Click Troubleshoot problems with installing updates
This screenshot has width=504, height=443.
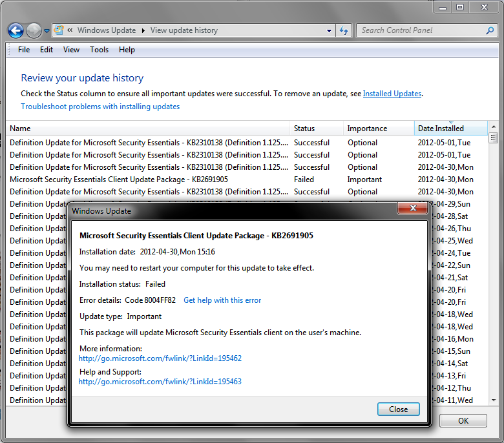click(100, 107)
